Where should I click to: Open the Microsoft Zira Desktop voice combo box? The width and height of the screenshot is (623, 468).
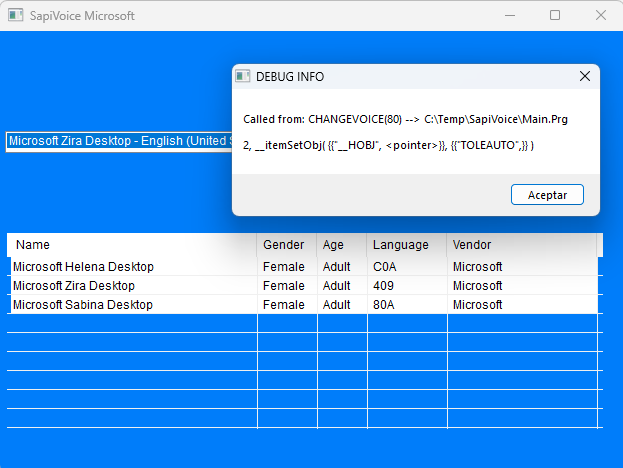pyautogui.click(x=119, y=141)
